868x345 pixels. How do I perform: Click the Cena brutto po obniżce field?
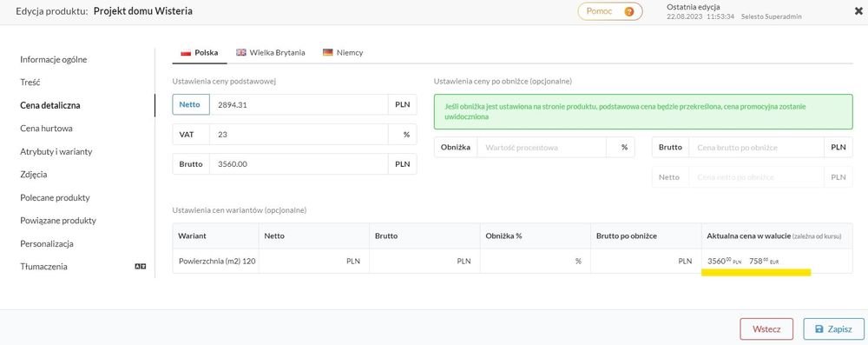pyautogui.click(x=756, y=148)
